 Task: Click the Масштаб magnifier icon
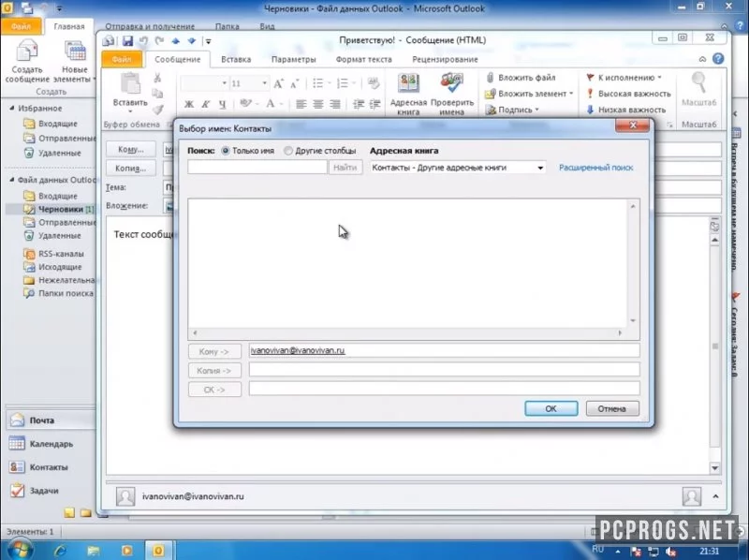[698, 83]
